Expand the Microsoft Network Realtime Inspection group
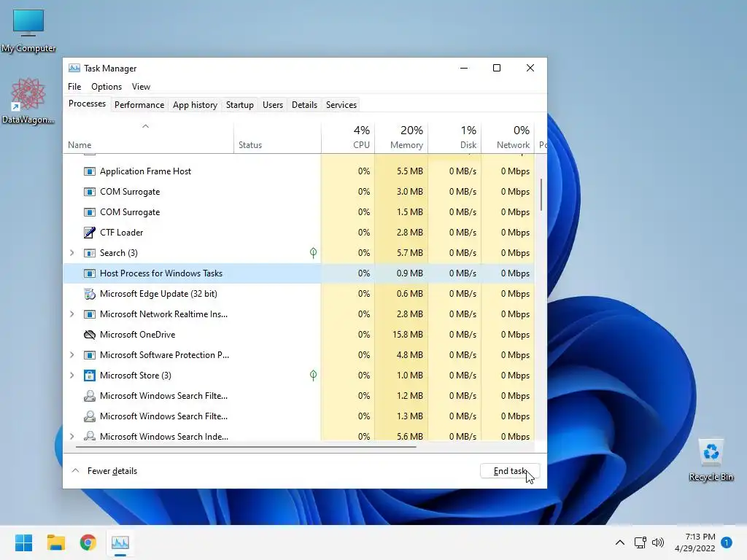The width and height of the screenshot is (747, 560). tap(72, 314)
